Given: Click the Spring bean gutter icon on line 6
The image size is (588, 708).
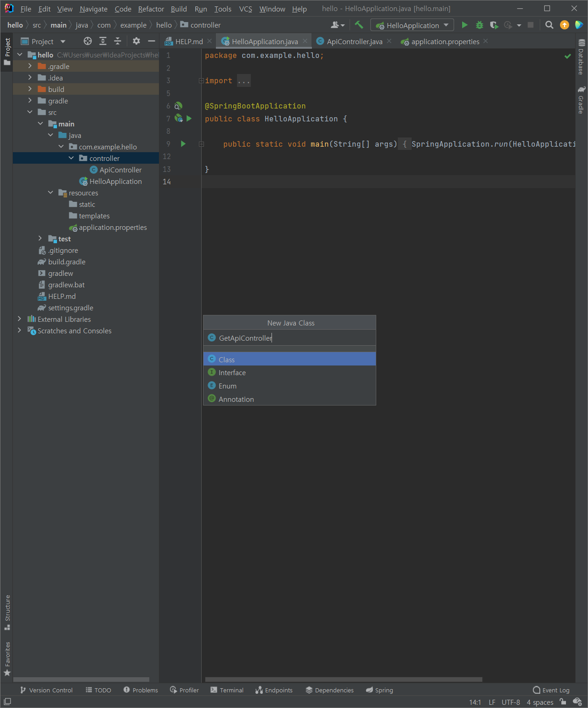Looking at the screenshot, I should click(x=178, y=106).
